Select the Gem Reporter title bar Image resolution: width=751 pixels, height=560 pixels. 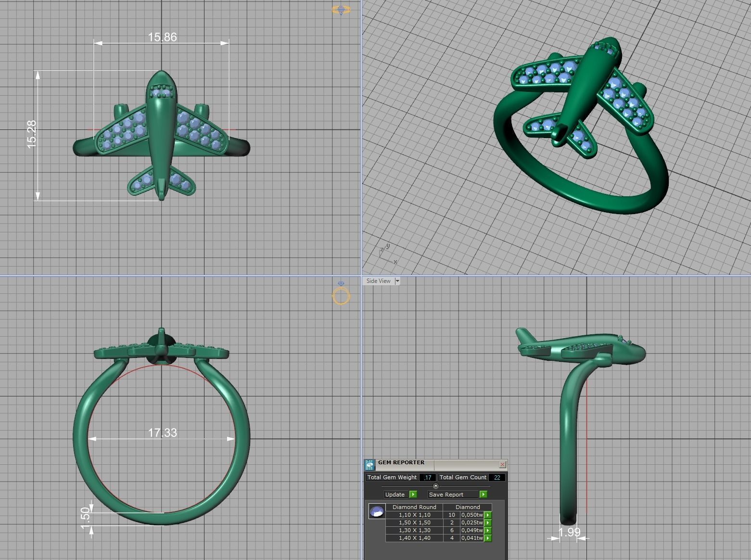pyautogui.click(x=401, y=462)
